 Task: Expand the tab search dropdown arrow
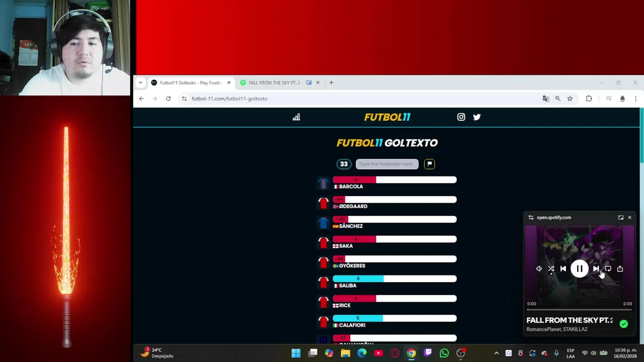pyautogui.click(x=140, y=82)
